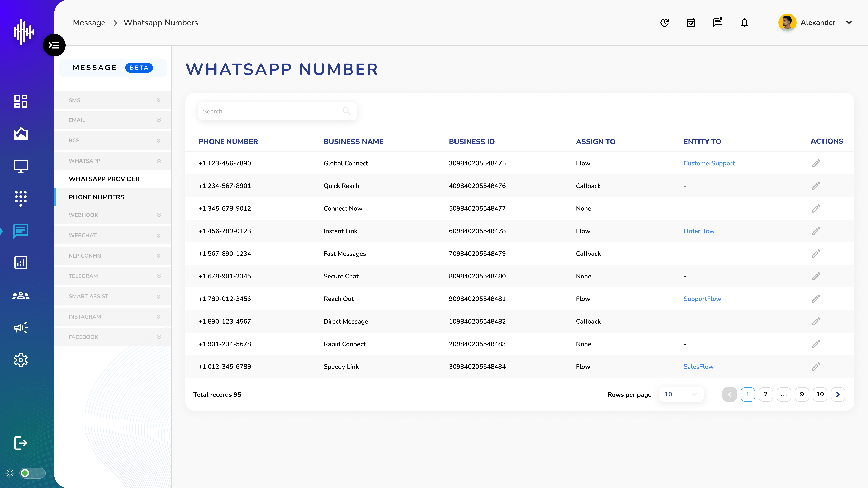Open the CustomerSupport entity link
Image resolution: width=868 pixels, height=488 pixels.
coord(709,163)
